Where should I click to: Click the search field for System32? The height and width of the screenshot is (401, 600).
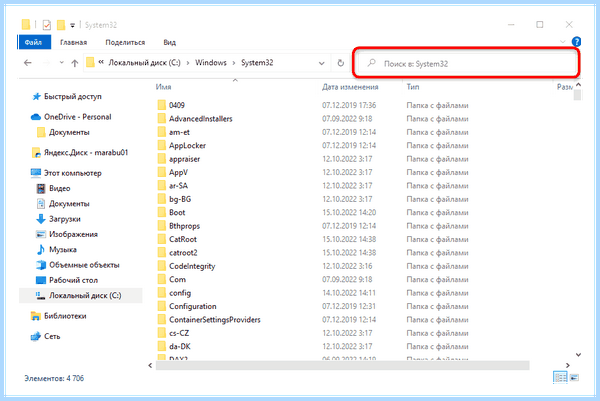pyautogui.click(x=466, y=64)
